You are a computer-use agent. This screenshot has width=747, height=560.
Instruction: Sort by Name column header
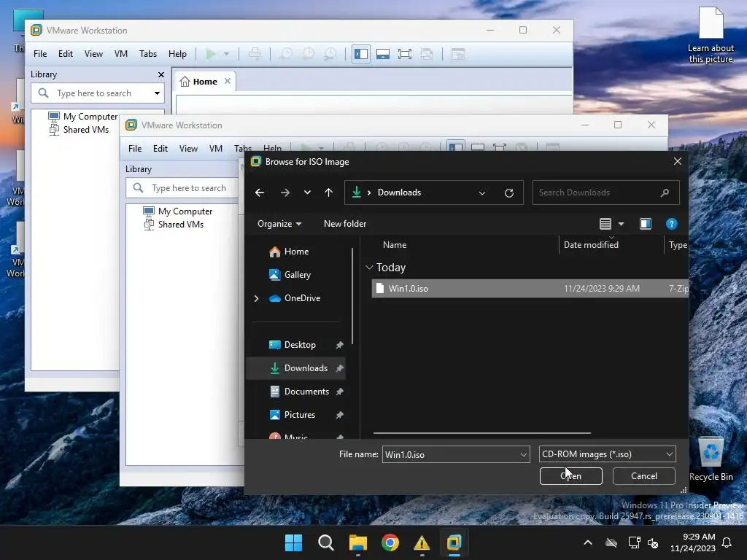(x=395, y=245)
